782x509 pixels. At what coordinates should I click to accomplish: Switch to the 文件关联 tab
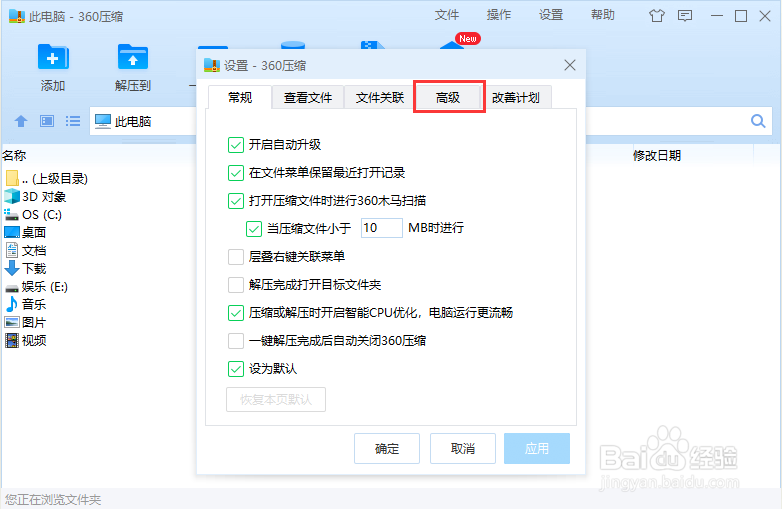point(380,97)
